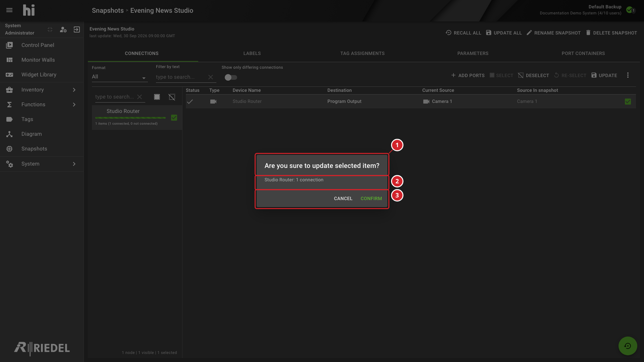The height and width of the screenshot is (362, 644).
Task: Cancel the update confirmation dialog
Action: coord(343,198)
